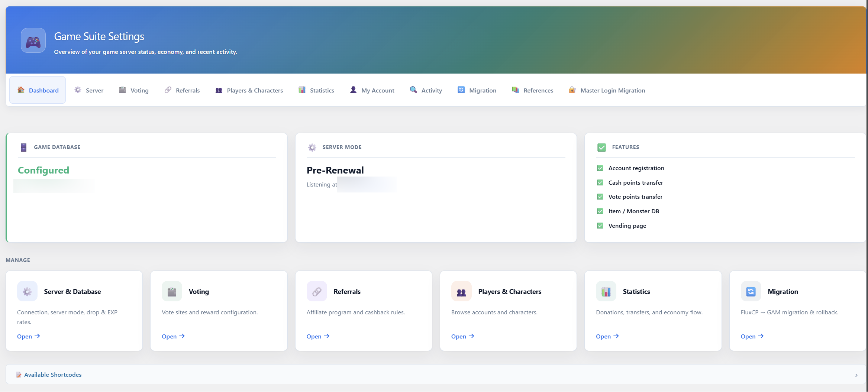This screenshot has height=392, width=868.
Task: Click the FluxCP → GAM migration description
Action: (x=790, y=312)
